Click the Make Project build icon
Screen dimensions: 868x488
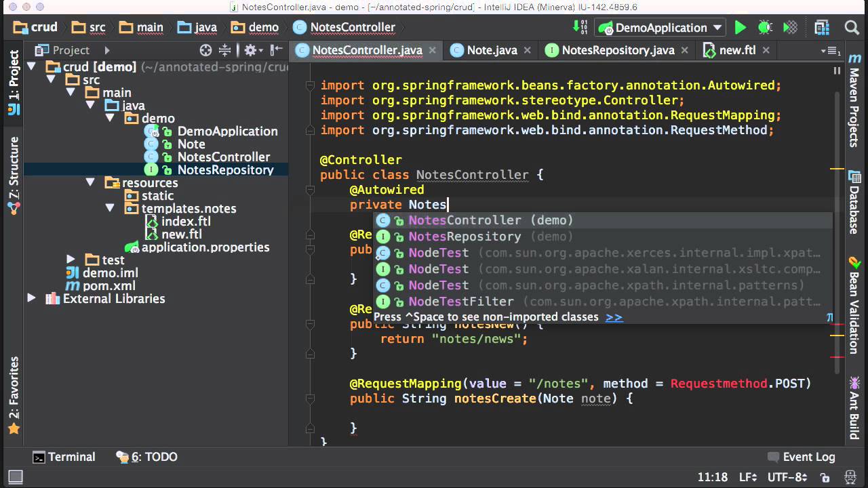[580, 27]
